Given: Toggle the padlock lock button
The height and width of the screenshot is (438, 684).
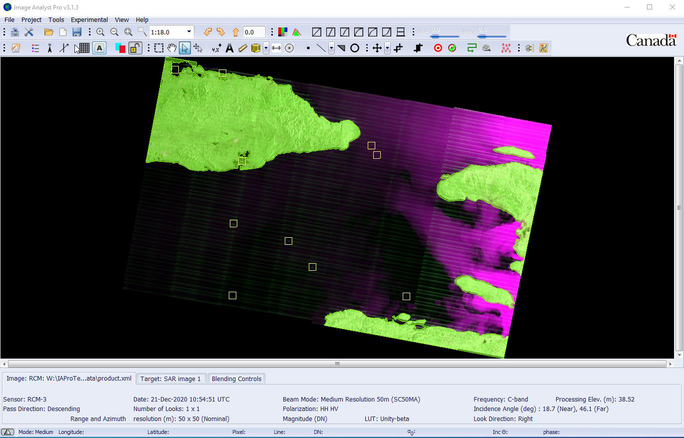Looking at the screenshot, I should pos(133,48).
